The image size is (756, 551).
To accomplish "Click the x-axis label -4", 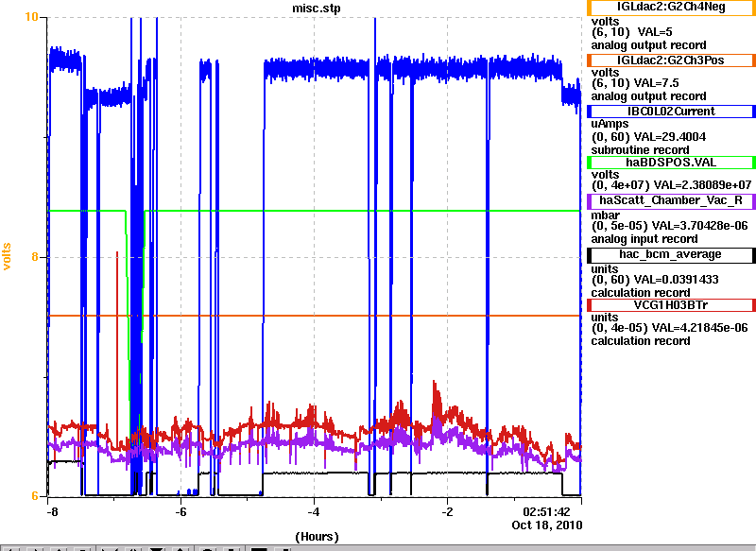I will [314, 511].
